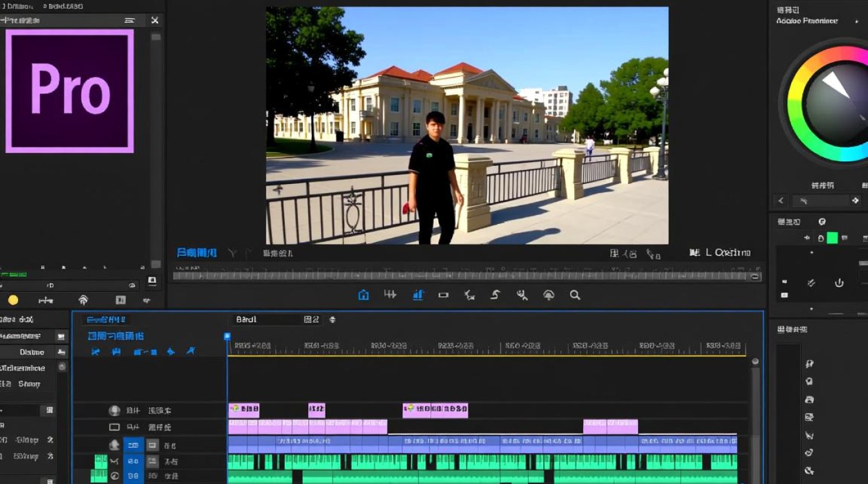Click the left arrow below the color wheel
This screenshot has height=484, width=868.
781,201
